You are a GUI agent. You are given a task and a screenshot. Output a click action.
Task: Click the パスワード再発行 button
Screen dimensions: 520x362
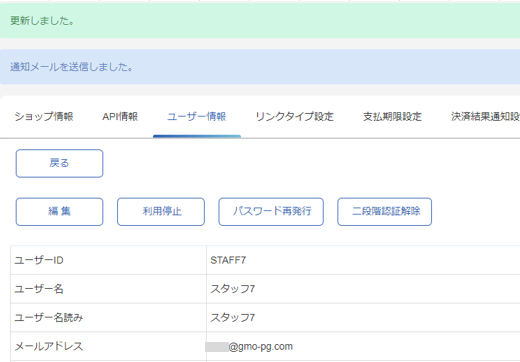tap(271, 212)
